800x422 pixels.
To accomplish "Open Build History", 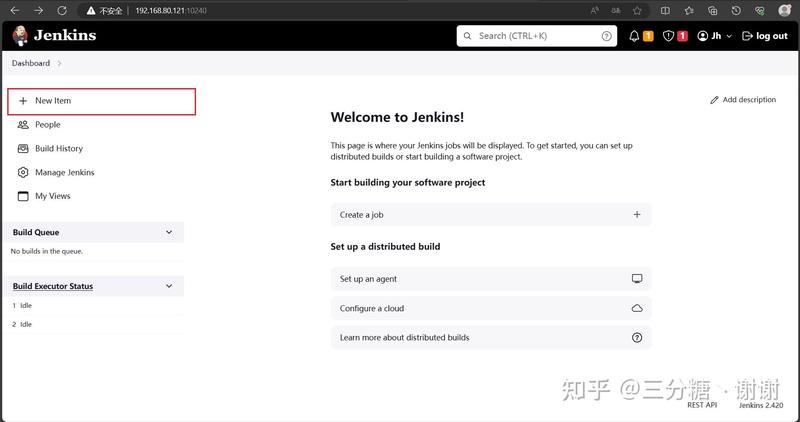I will pyautogui.click(x=50, y=148).
